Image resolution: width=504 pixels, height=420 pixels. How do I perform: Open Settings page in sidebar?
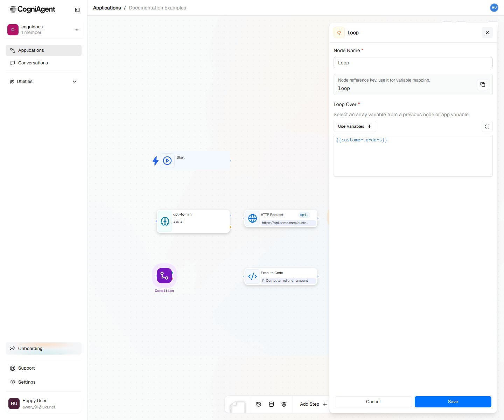43,382
